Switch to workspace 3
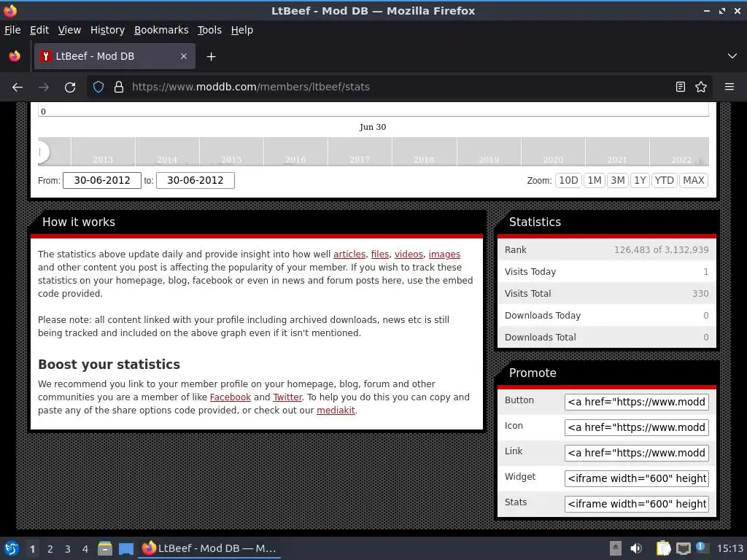The image size is (747, 560). (x=68, y=549)
